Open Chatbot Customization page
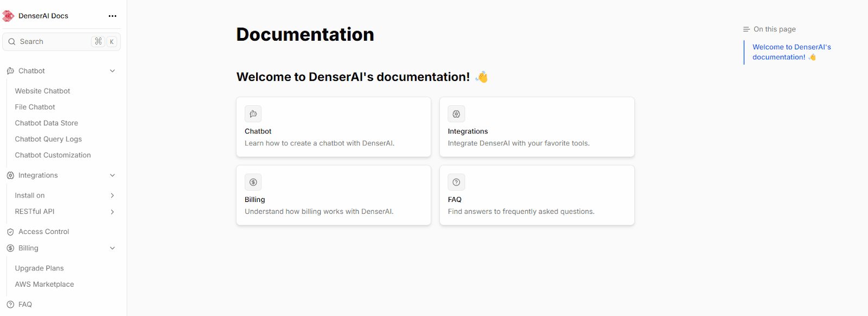The image size is (868, 316). pyautogui.click(x=53, y=155)
